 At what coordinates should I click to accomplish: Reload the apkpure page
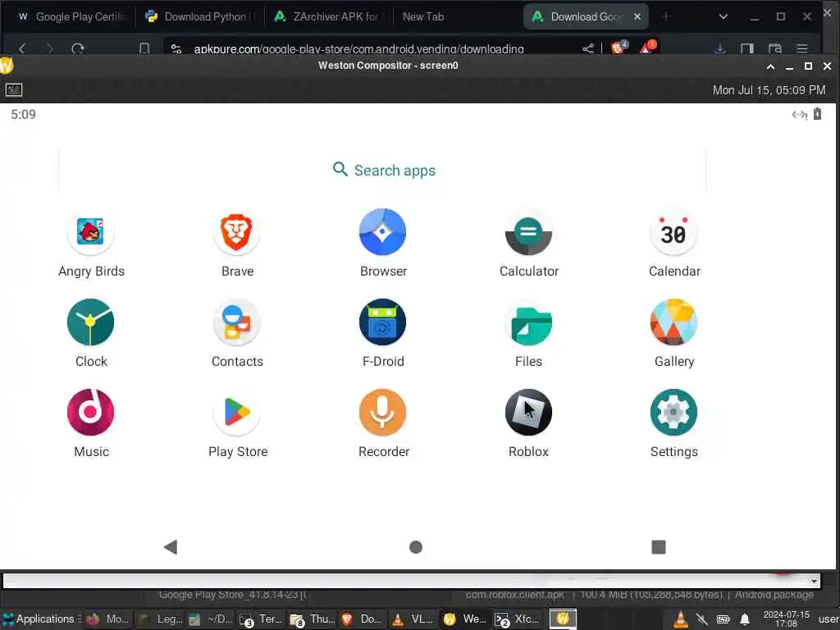pyautogui.click(x=78, y=48)
